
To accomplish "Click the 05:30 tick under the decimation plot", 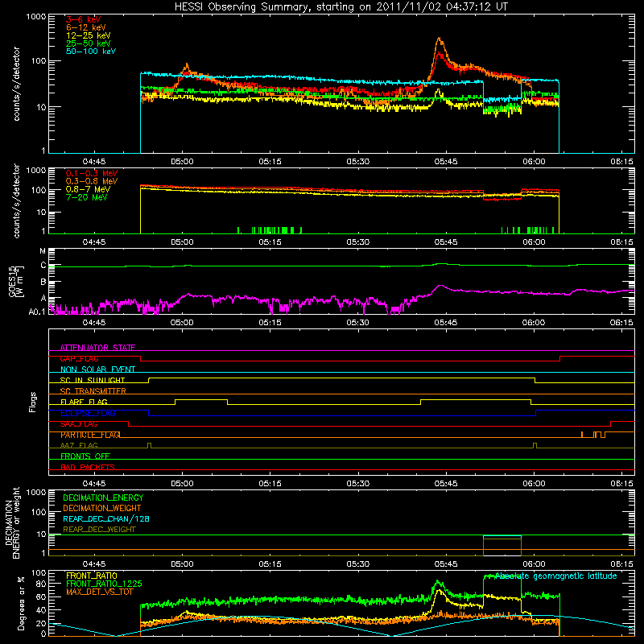I will [x=357, y=564].
